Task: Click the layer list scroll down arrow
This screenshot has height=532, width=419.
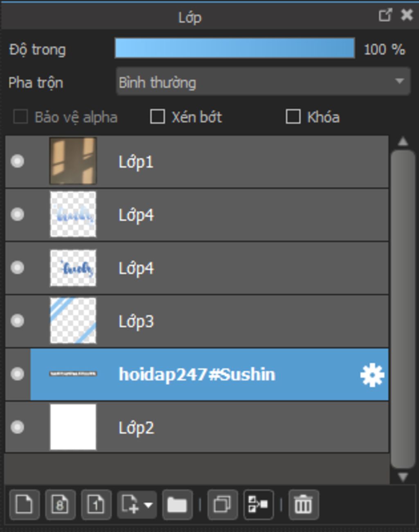Action: tap(403, 477)
